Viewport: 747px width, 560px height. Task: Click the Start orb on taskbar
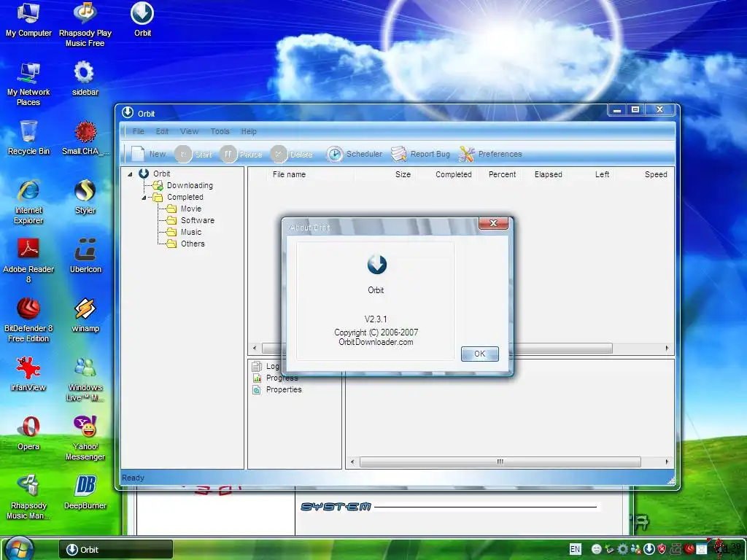click(20, 549)
